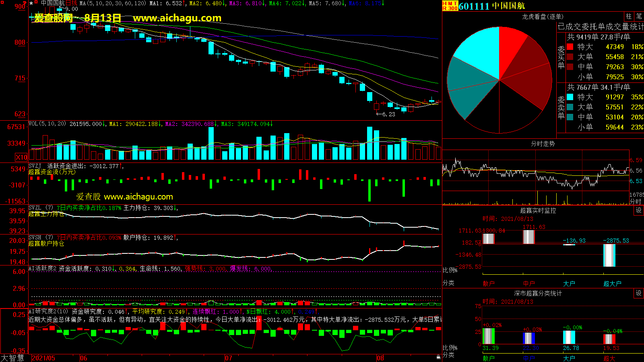Click the cyan 特大 sell order color swatch
The height and width of the screenshot is (362, 644).
pyautogui.click(x=570, y=97)
